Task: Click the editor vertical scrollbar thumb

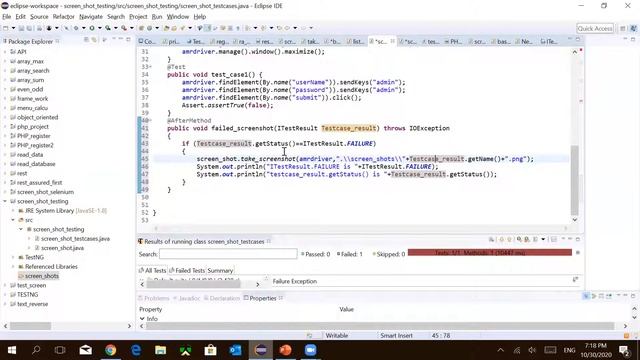Action: (x=575, y=180)
